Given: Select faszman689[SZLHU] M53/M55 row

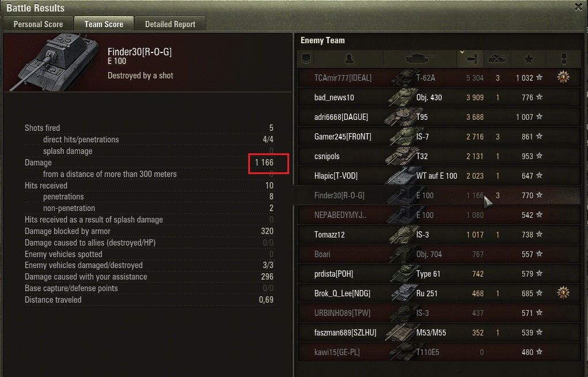Looking at the screenshot, I should [439, 333].
